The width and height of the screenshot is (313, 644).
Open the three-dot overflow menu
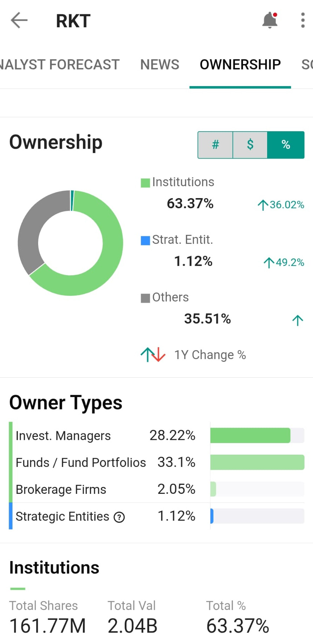pos(303,20)
